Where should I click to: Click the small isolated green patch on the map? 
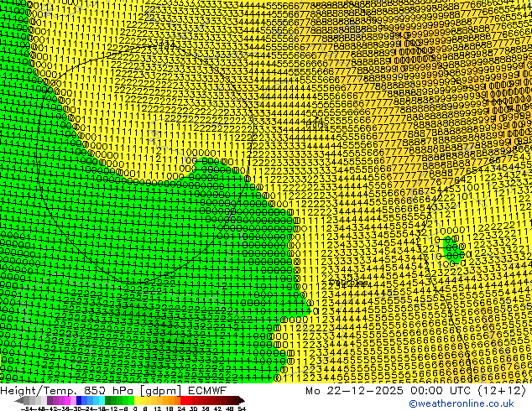tap(453, 249)
